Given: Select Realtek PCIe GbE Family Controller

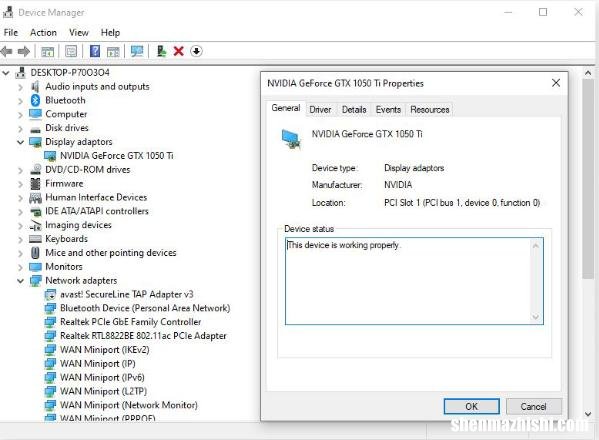Looking at the screenshot, I should (131, 322).
